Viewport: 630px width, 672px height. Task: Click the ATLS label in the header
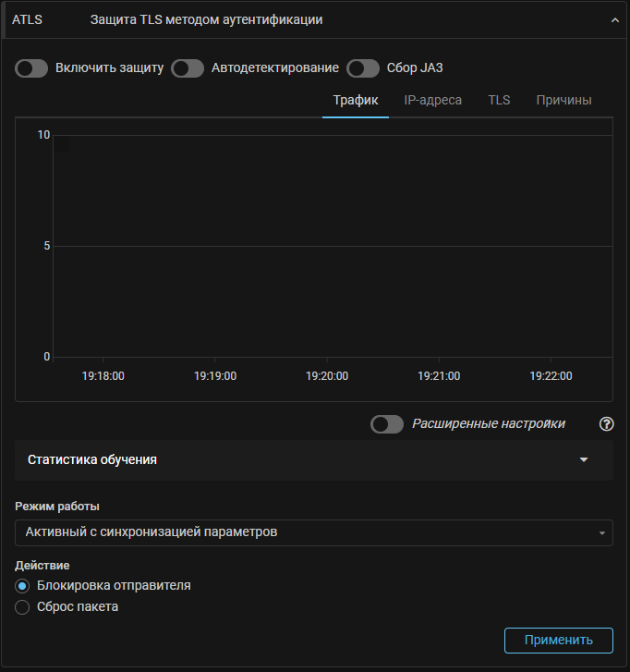coord(27,19)
